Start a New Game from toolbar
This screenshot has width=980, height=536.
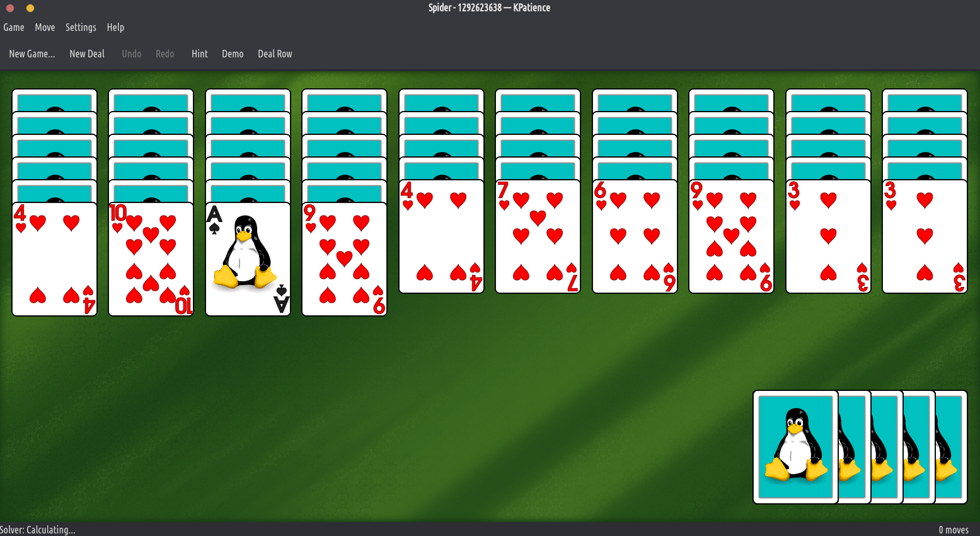coord(32,54)
